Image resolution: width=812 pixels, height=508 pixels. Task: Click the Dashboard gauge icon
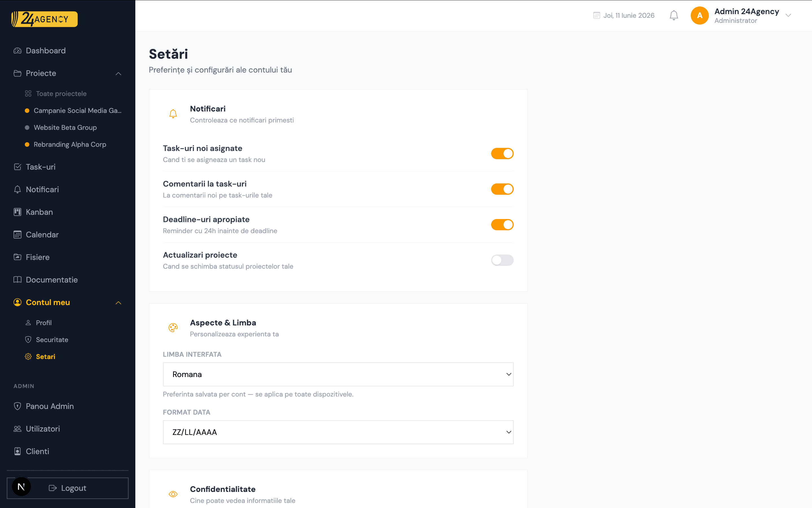tap(17, 51)
